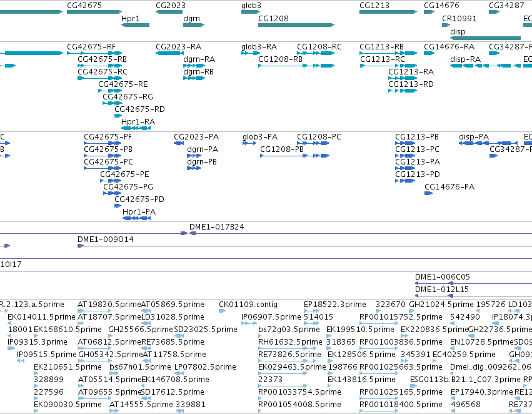The image size is (532, 414).
Task: Click the dgrn-PB protein label
Action: (x=202, y=162)
